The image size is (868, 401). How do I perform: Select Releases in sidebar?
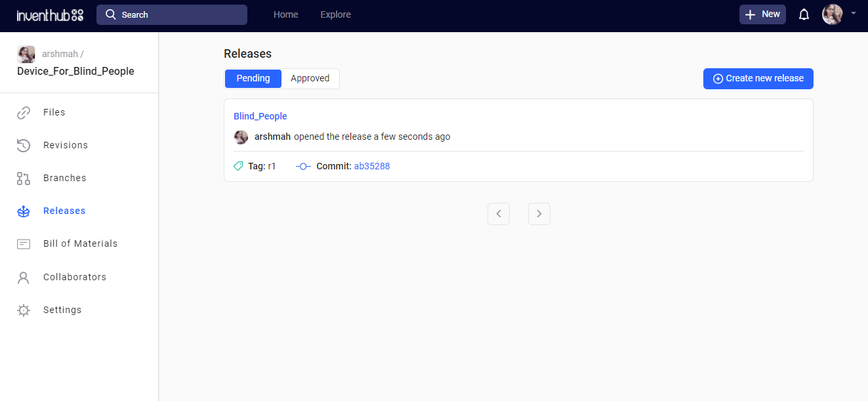(x=64, y=211)
